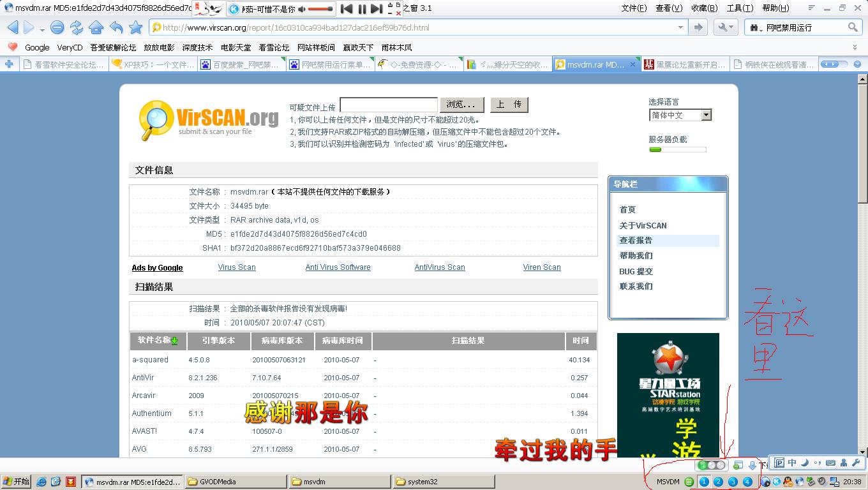Open the VeryCD bookmark
Screen dimensions: 868x490
click(x=70, y=47)
